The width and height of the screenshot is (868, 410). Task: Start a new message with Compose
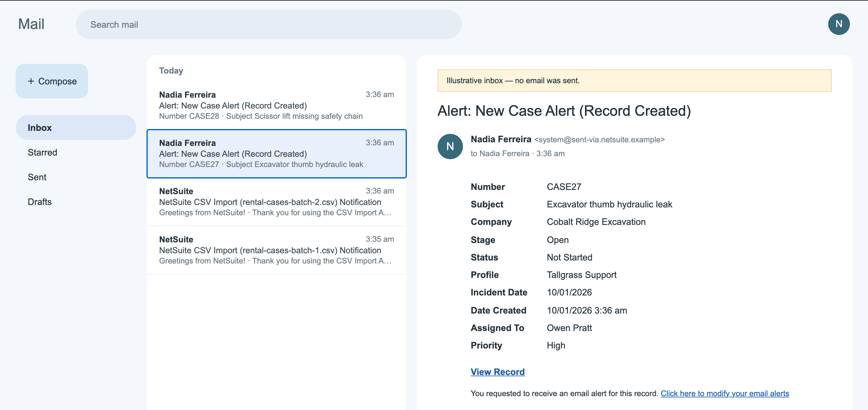(x=52, y=81)
